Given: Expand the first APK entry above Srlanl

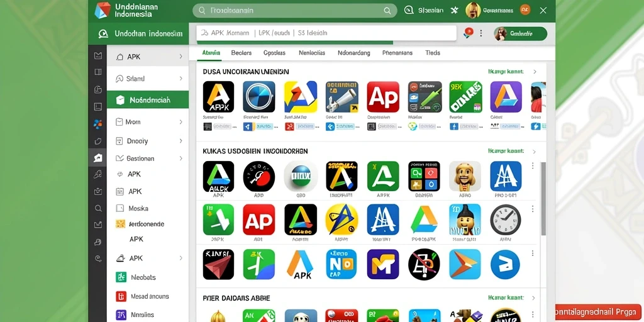Looking at the screenshot, I should [180, 57].
